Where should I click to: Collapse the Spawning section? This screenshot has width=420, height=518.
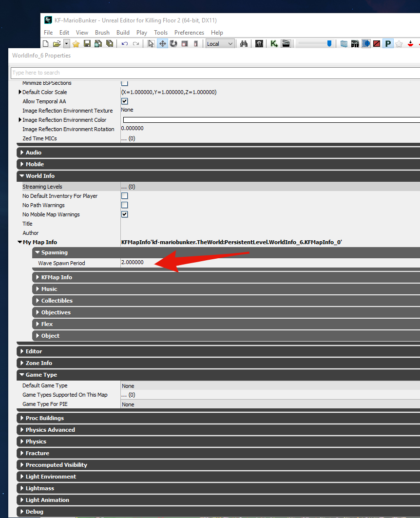tap(38, 252)
